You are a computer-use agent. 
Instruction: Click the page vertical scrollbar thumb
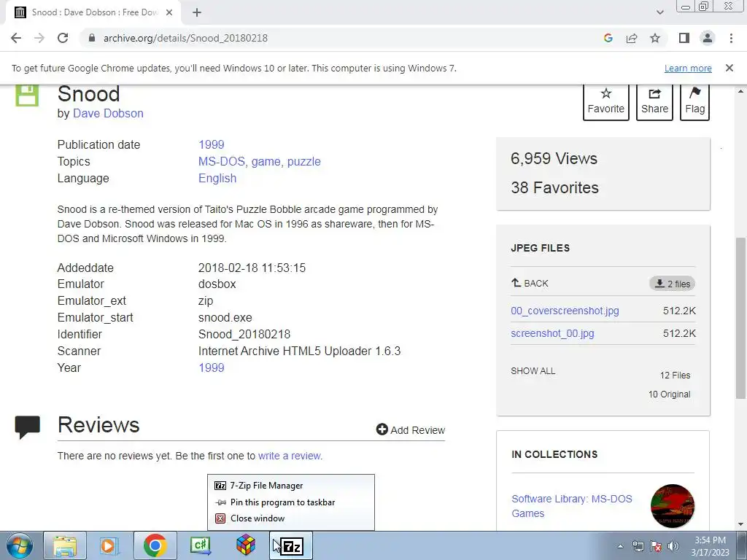741,317
